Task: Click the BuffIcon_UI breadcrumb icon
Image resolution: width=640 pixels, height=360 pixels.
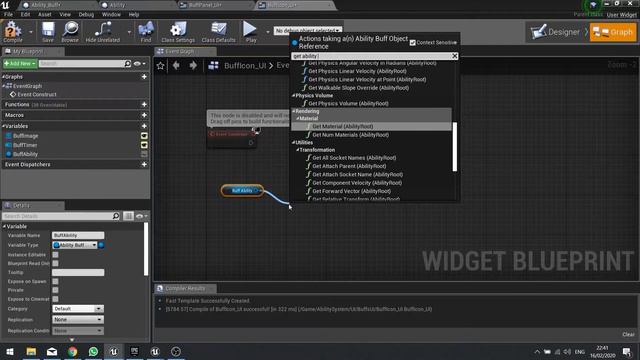Action: click(x=213, y=65)
